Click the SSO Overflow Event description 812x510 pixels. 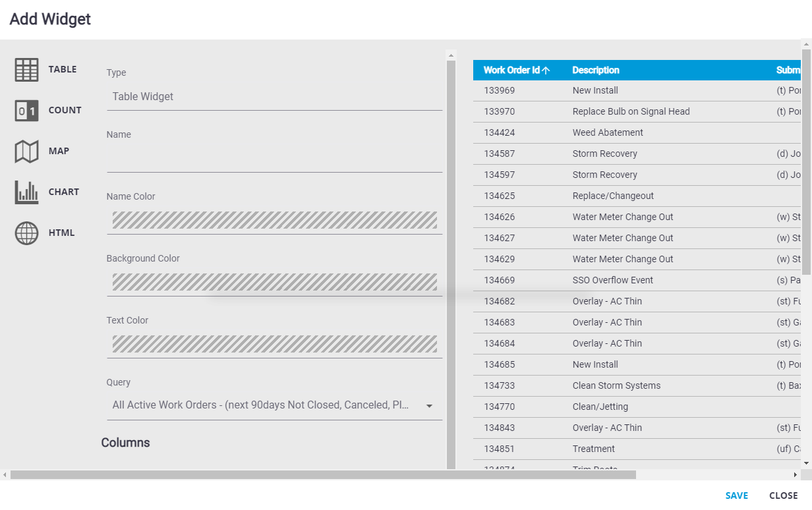[x=613, y=281]
